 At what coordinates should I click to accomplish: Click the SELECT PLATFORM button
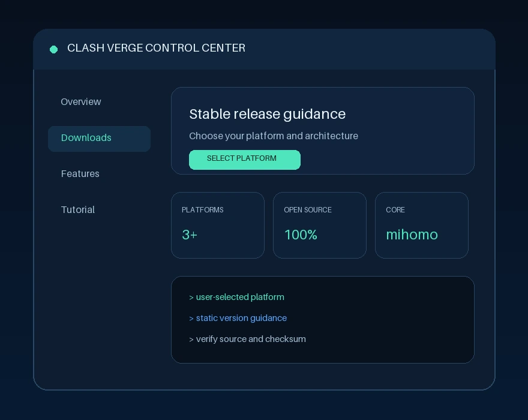click(244, 160)
